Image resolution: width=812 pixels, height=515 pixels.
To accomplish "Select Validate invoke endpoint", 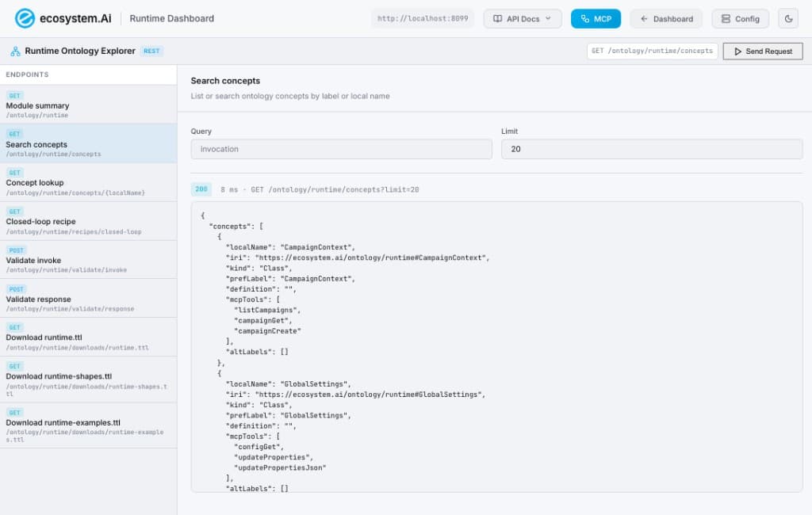I will 89,260.
